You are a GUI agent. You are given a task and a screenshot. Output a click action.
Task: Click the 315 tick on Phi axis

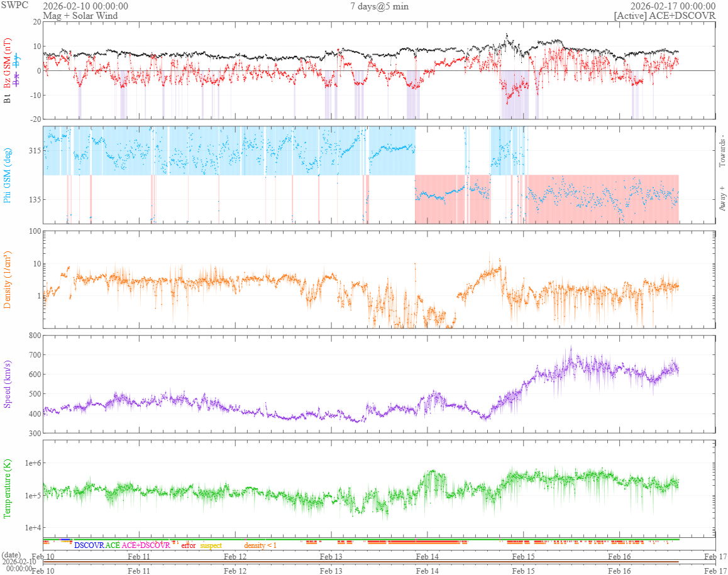(x=35, y=150)
